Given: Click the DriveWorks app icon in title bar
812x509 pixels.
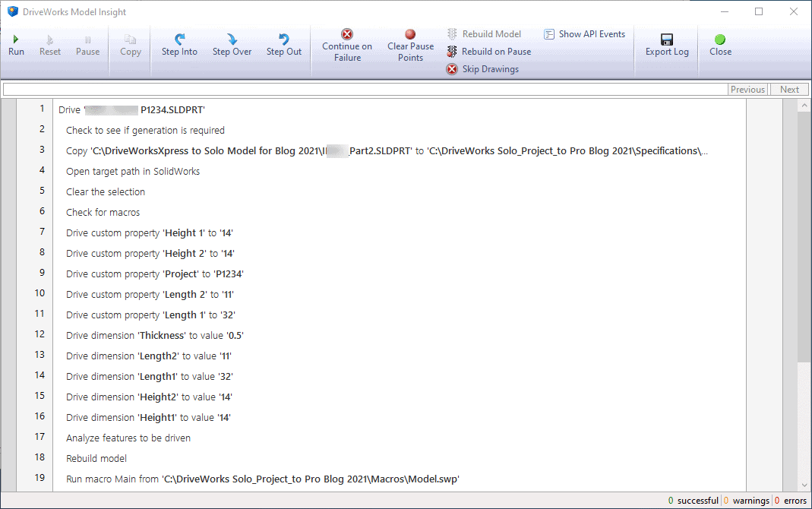Looking at the screenshot, I should point(13,11).
